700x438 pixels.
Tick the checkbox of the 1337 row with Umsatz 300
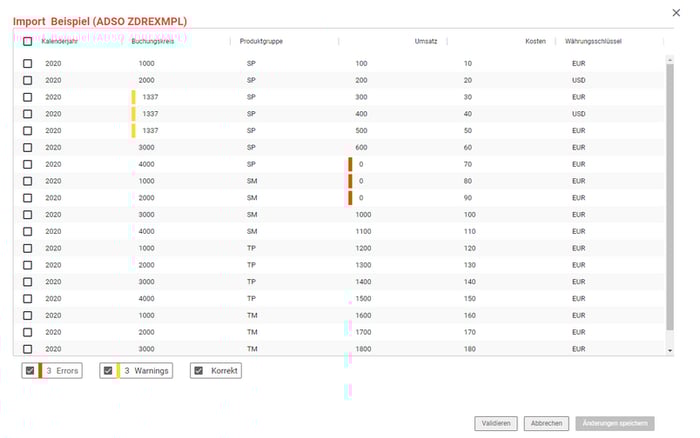[28, 97]
